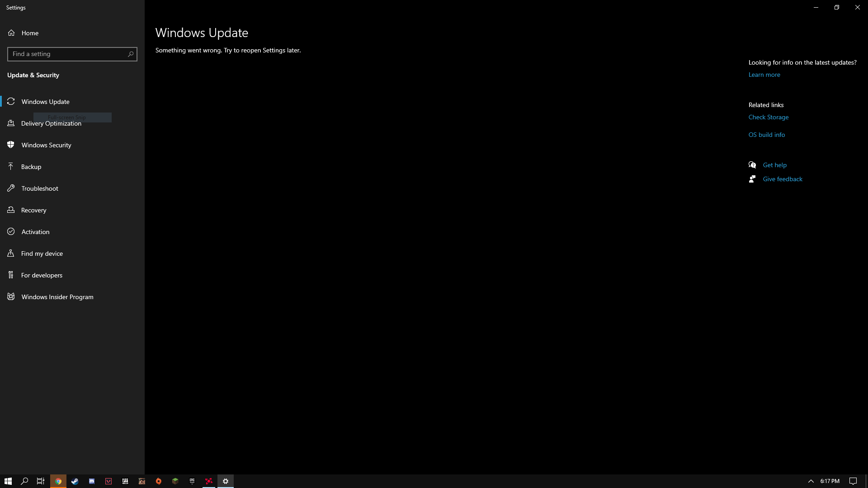Open the Activation page
868x488 pixels.
click(72, 232)
